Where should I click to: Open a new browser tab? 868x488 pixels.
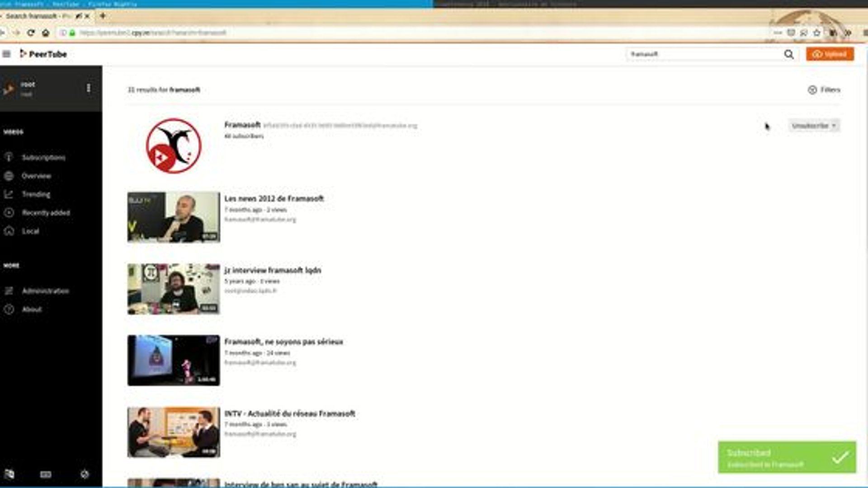coord(103,16)
